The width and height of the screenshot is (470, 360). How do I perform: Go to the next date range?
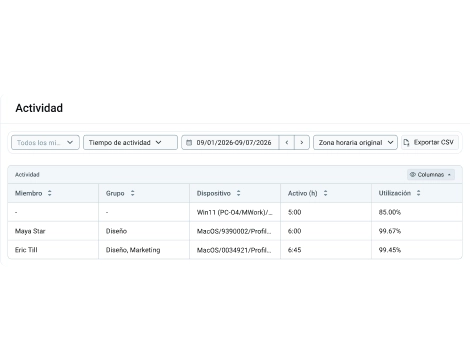pos(302,142)
